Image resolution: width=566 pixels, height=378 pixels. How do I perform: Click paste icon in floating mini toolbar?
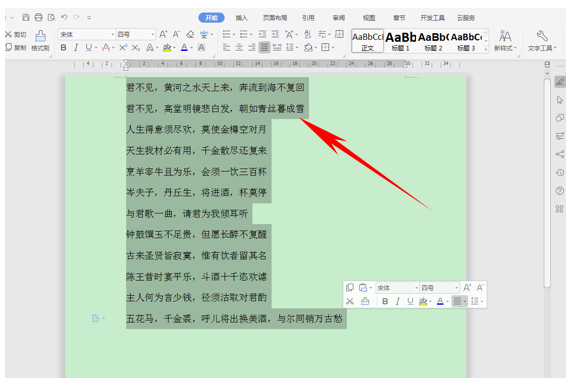point(363,287)
